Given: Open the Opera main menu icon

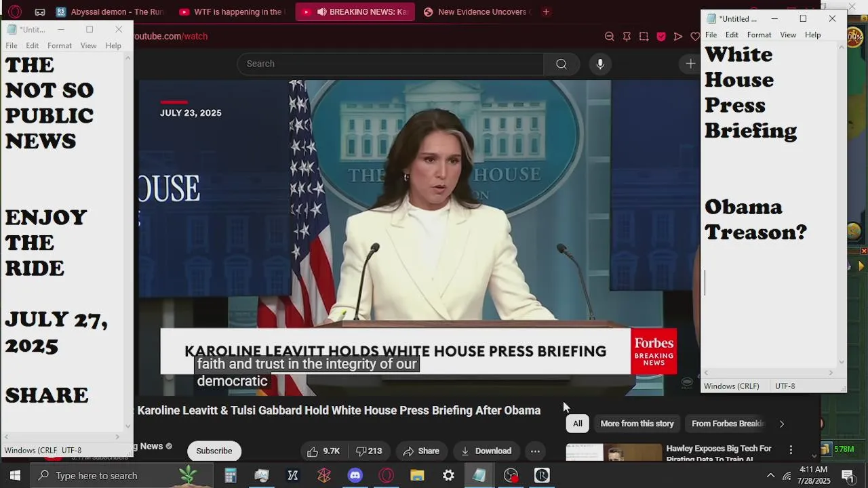Looking at the screenshot, I should point(14,12).
